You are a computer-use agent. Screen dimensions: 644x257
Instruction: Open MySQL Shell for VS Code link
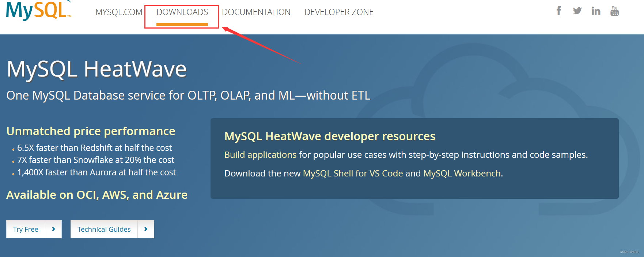pyautogui.click(x=353, y=174)
